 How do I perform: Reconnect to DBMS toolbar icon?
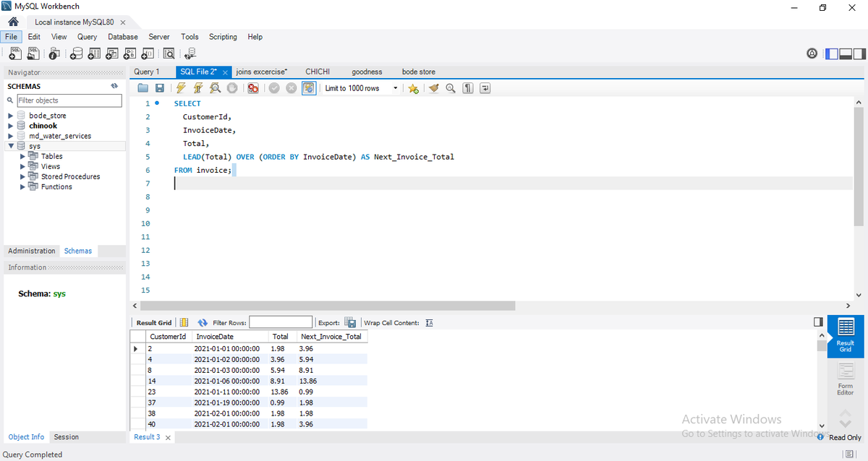tap(190, 53)
